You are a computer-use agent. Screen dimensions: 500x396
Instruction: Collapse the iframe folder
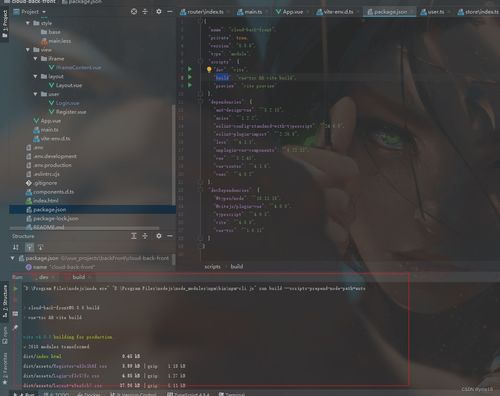pos(35,59)
